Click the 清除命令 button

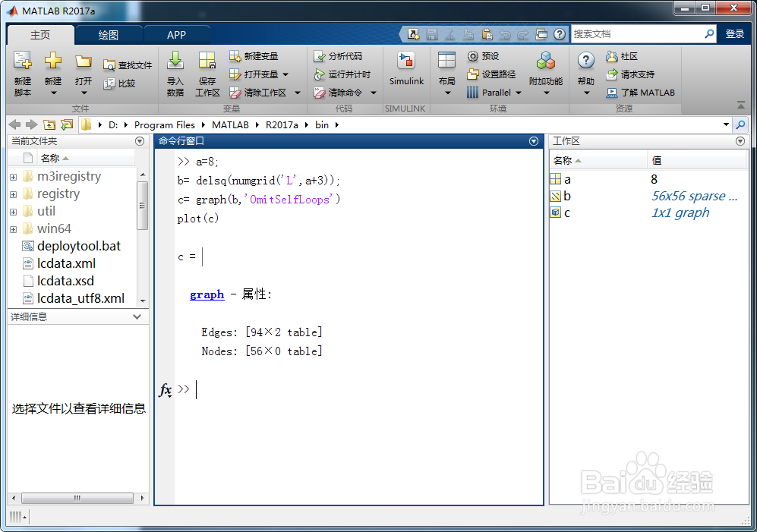click(338, 93)
